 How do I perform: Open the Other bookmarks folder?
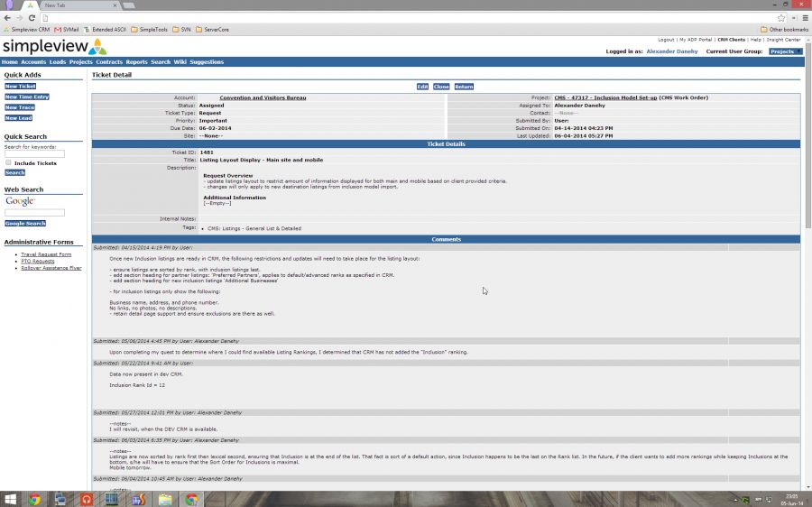coord(784,30)
